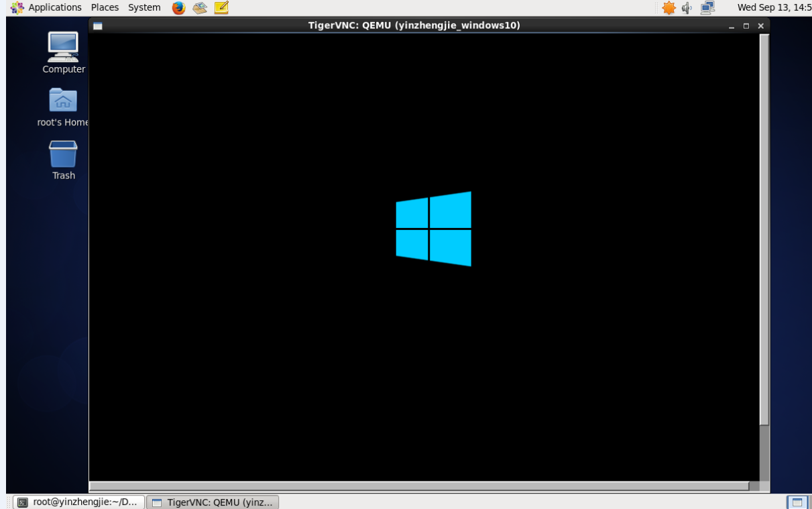Viewport: 812px width, 509px height.
Task: Click the vertical scrollbar of the VNC viewer
Action: 764,229
